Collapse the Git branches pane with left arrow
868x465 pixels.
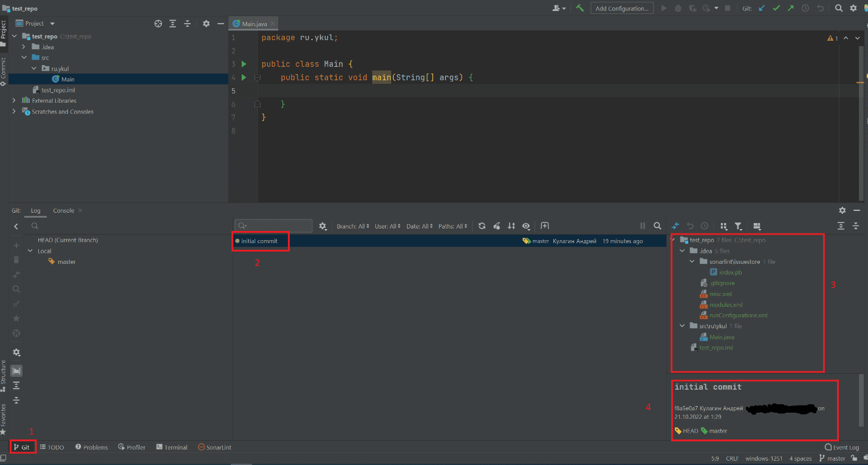pos(16,226)
